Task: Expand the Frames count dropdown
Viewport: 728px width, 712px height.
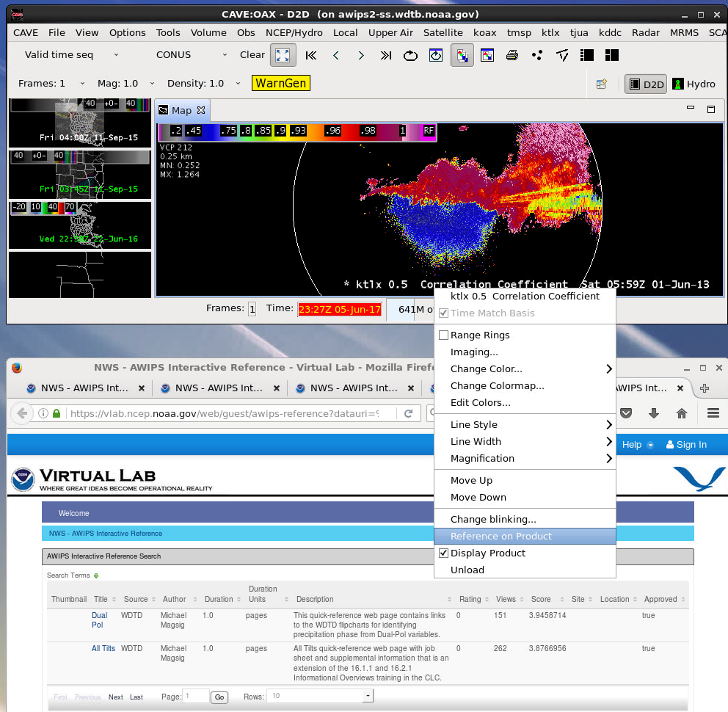Action: 82,84
